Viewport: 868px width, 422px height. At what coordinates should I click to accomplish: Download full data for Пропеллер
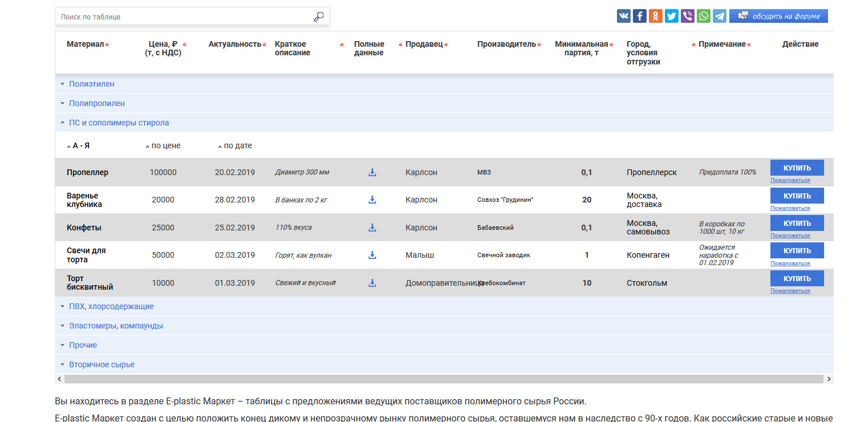372,172
